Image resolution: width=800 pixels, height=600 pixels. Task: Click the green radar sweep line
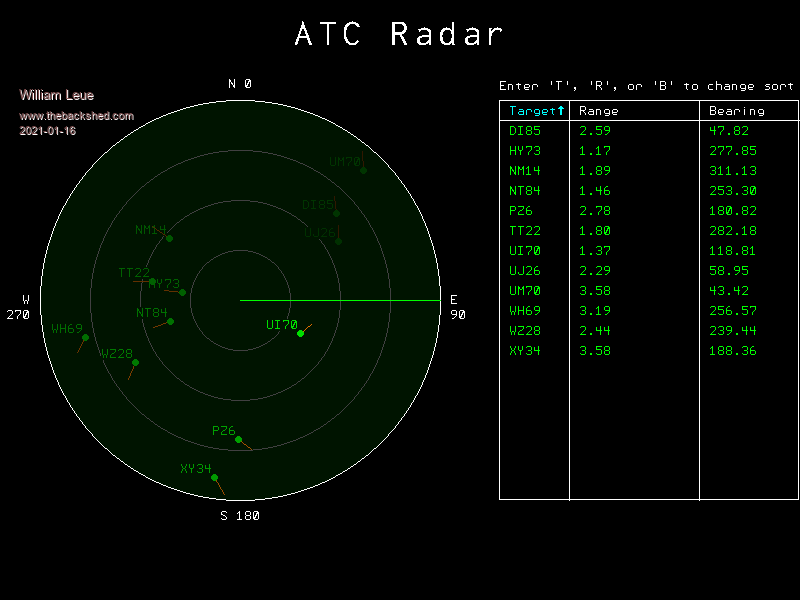point(340,300)
